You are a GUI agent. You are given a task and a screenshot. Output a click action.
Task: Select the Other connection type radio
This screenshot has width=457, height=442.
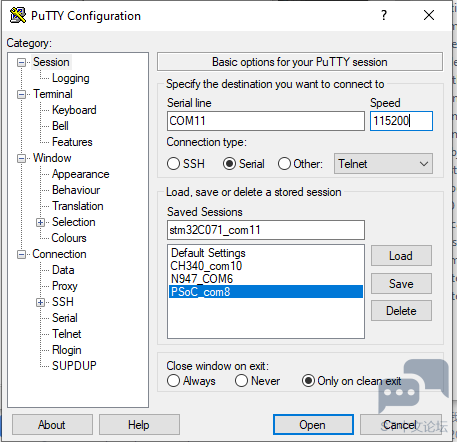(284, 164)
